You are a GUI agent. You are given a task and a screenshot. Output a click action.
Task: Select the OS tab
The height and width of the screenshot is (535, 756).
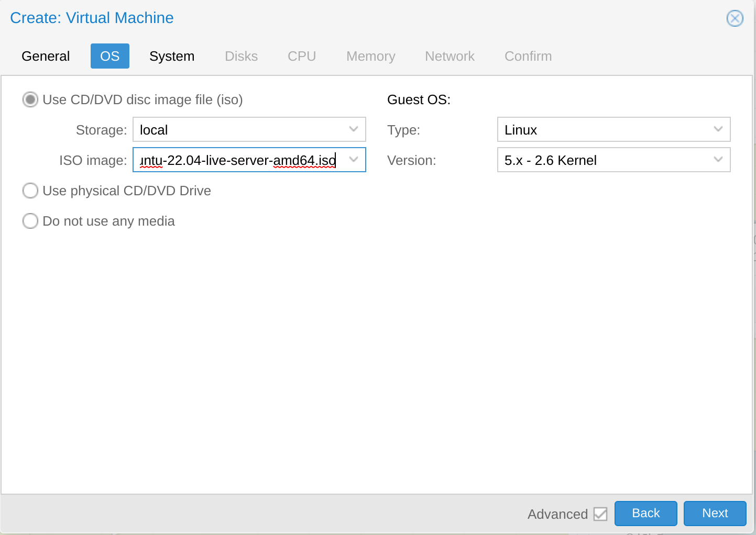pyautogui.click(x=109, y=56)
